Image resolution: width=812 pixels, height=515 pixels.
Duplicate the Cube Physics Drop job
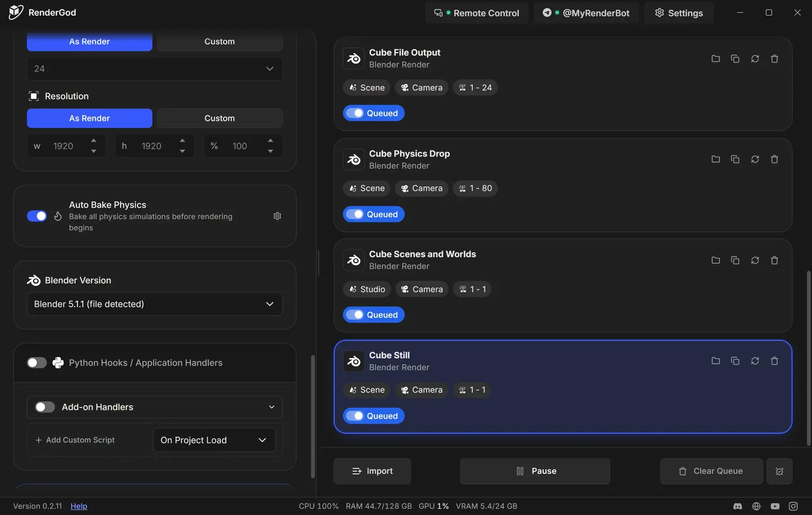coord(735,159)
